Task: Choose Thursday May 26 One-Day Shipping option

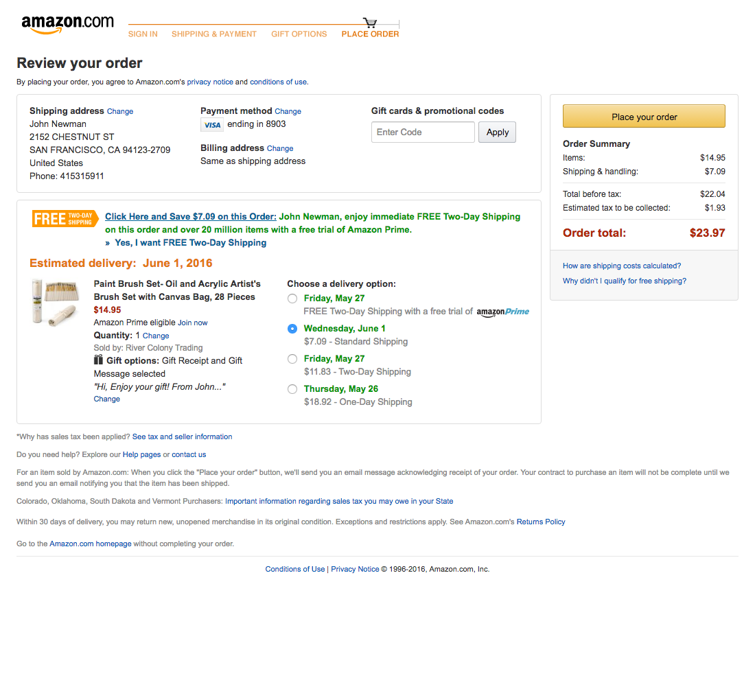Action: pyautogui.click(x=292, y=388)
